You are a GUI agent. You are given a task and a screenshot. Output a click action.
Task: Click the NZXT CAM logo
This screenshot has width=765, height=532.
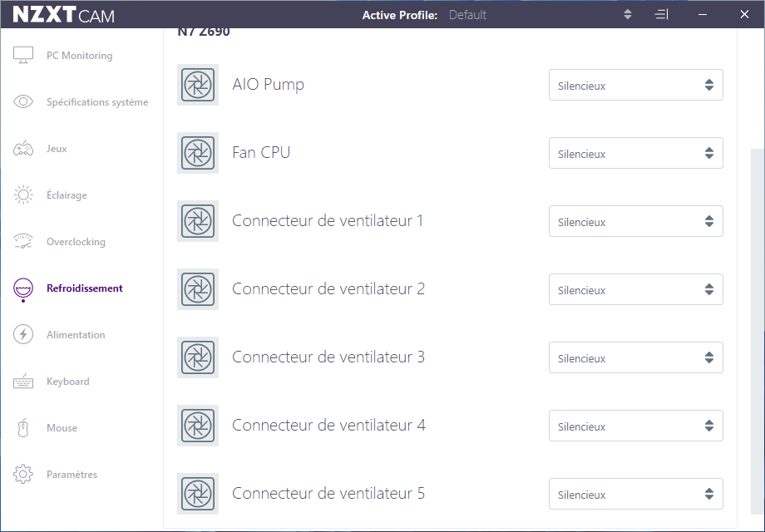63,15
